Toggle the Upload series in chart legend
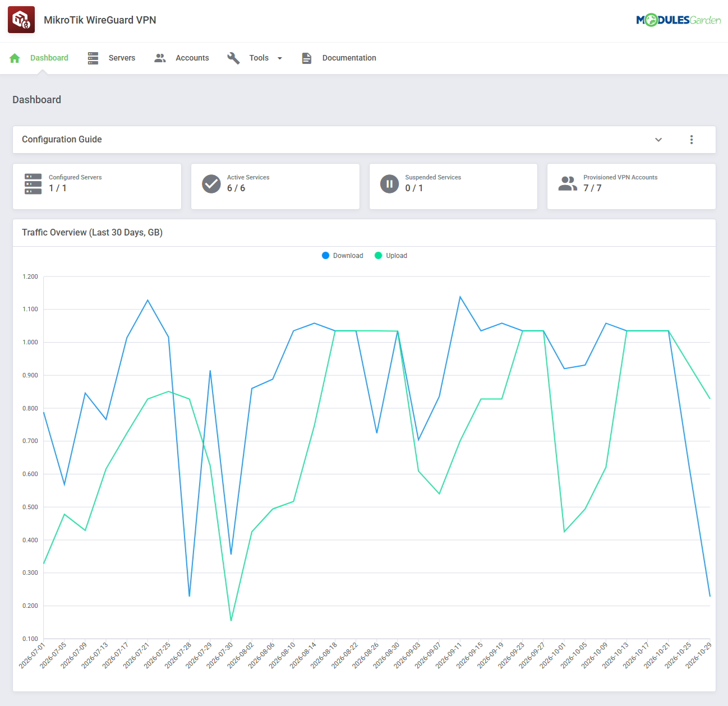This screenshot has height=706, width=728. coord(391,256)
